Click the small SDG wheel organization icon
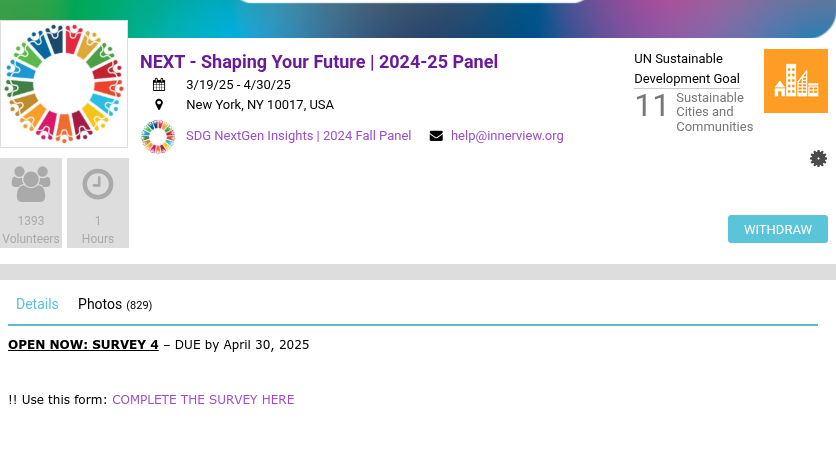 [x=158, y=136]
